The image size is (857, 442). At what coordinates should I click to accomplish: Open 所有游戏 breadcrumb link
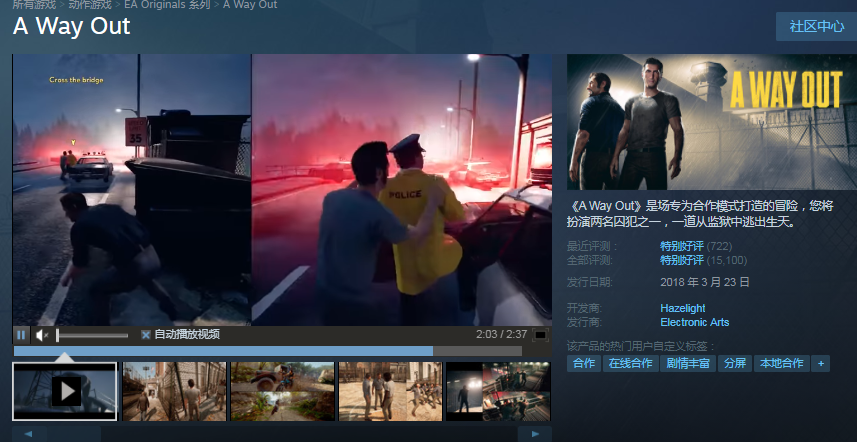tap(34, 5)
